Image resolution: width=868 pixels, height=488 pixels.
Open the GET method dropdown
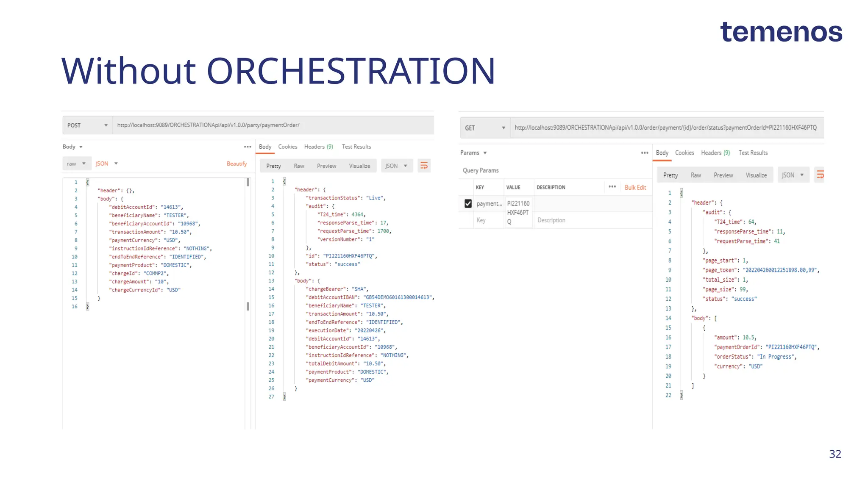485,128
